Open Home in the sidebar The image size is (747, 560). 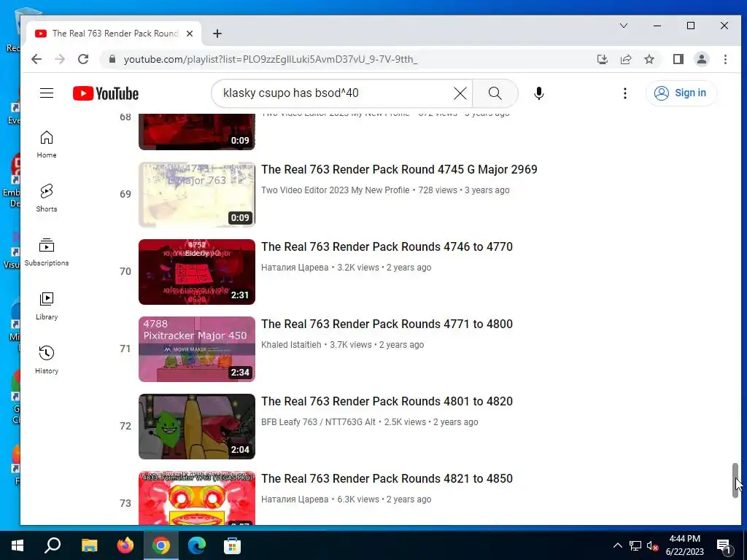[46, 144]
